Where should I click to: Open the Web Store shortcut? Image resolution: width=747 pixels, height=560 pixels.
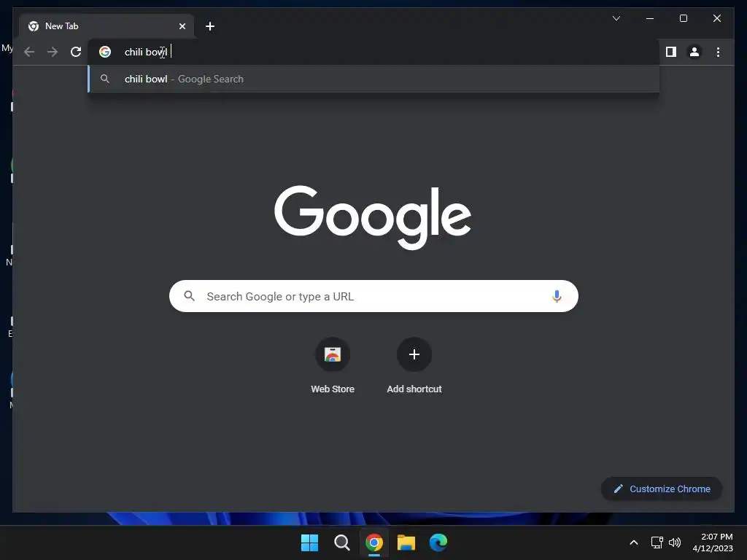click(x=333, y=354)
